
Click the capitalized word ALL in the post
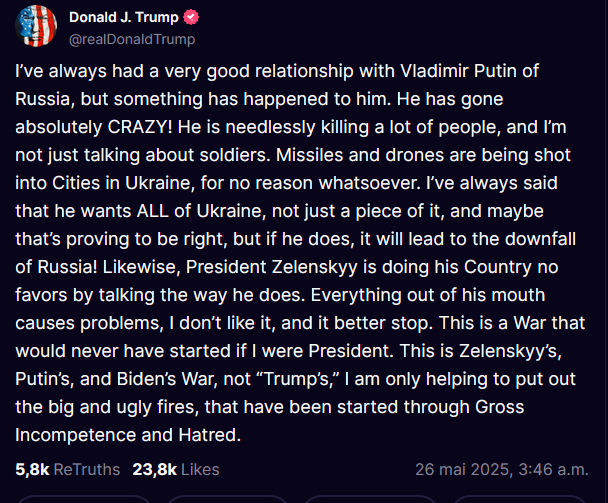tap(152, 211)
